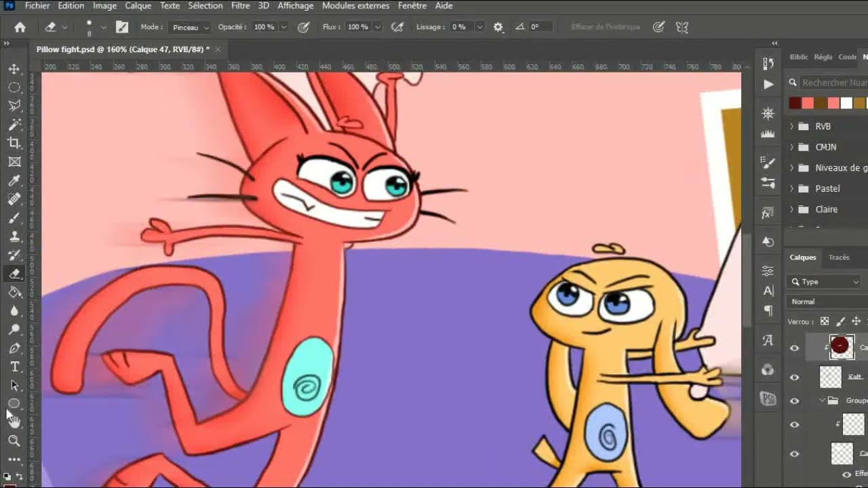This screenshot has height=488, width=868.
Task: Select the Clone Stamp tool
Action: pyautogui.click(x=14, y=237)
